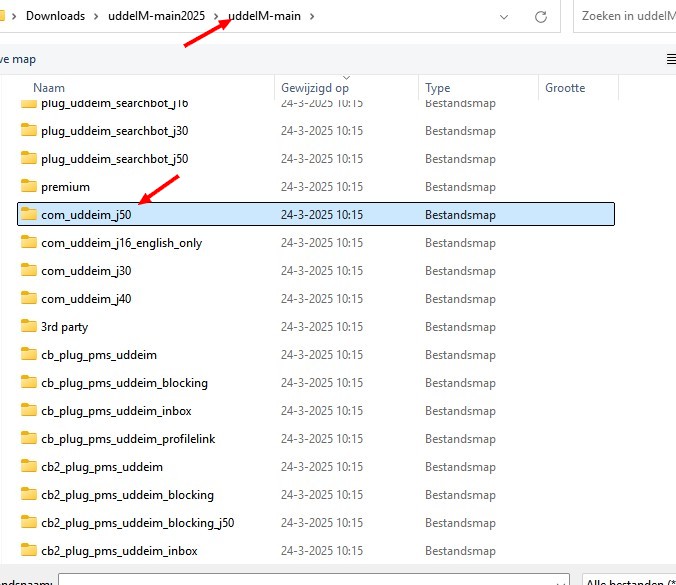676x585 pixels.
Task: Click the folder icon for cb2_plug_pms_uddeim_inbox
Action: click(x=29, y=551)
